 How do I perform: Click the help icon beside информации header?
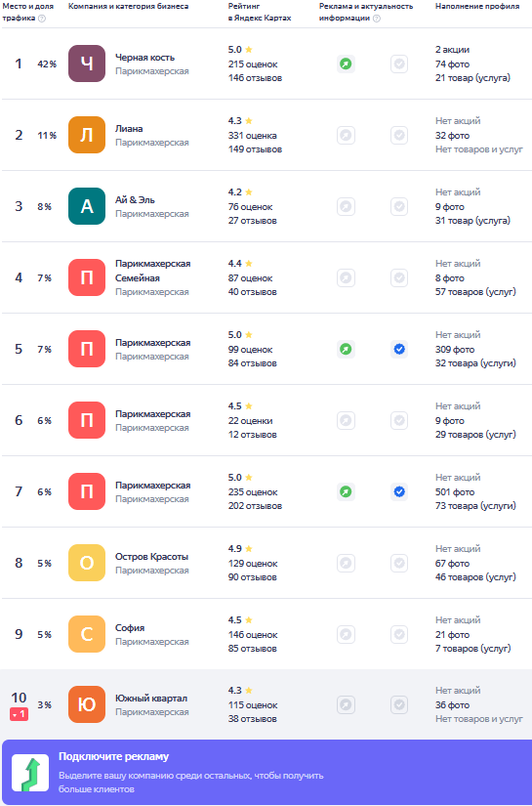tap(377, 19)
